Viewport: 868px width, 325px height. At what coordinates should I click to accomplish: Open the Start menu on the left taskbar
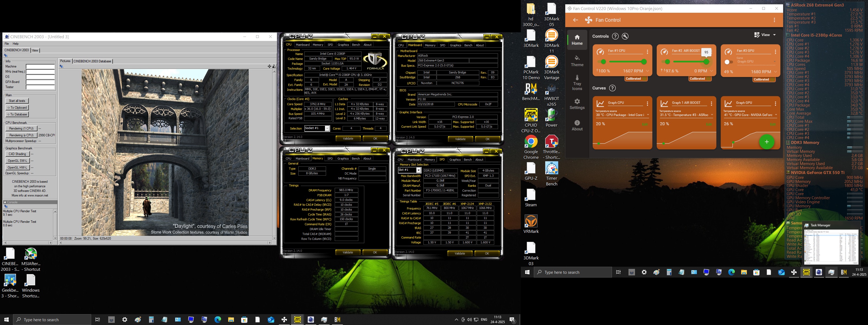click(x=7, y=320)
